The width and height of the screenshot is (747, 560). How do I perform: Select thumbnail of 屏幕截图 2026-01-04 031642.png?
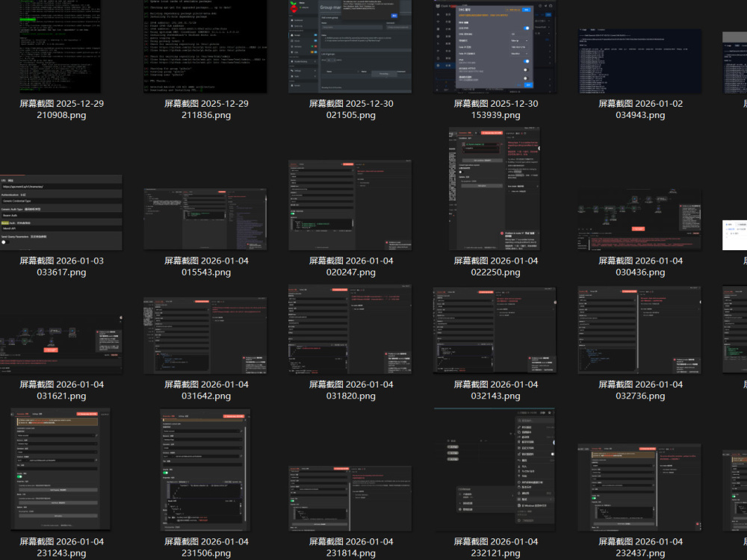click(x=205, y=336)
